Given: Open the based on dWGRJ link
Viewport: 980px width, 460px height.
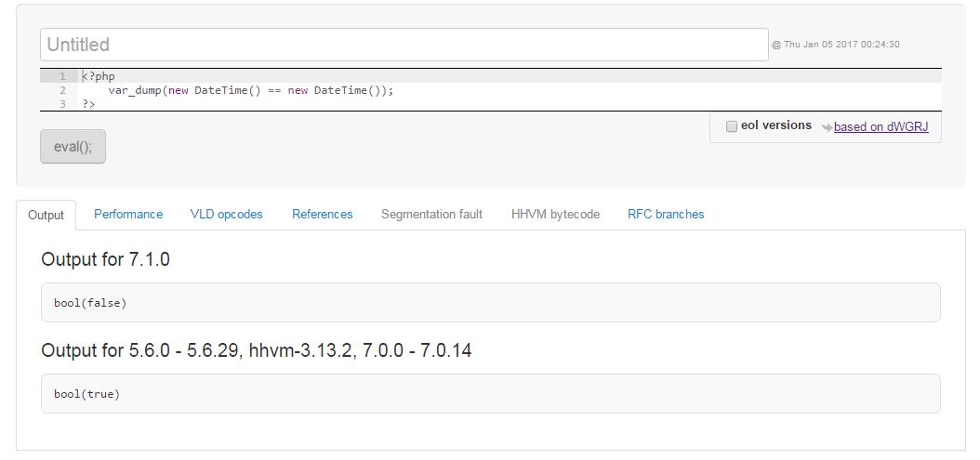Looking at the screenshot, I should click(x=881, y=127).
